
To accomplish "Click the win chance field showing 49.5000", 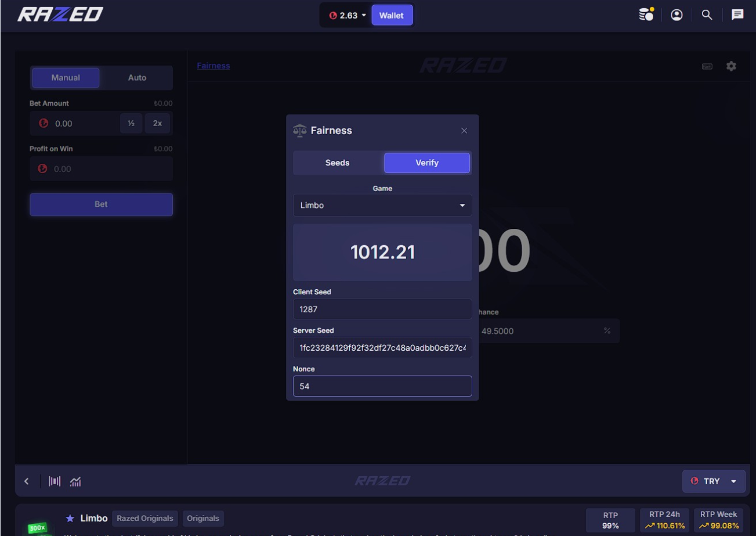I will (547, 331).
